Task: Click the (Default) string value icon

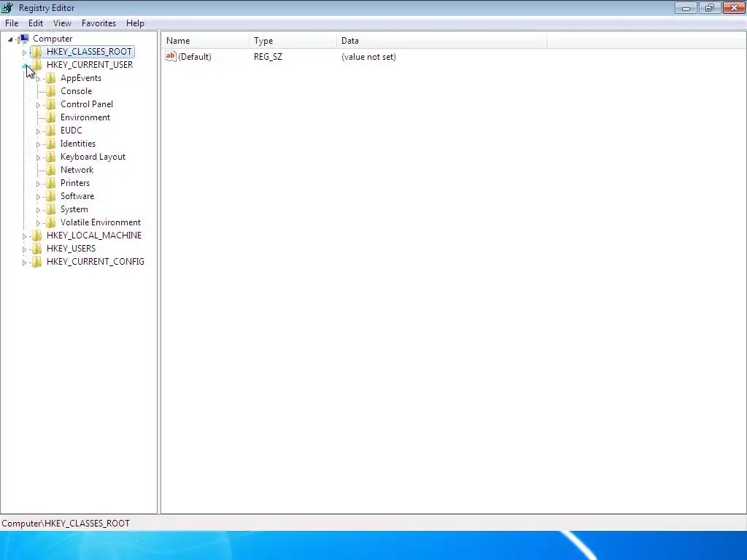Action: [x=171, y=56]
